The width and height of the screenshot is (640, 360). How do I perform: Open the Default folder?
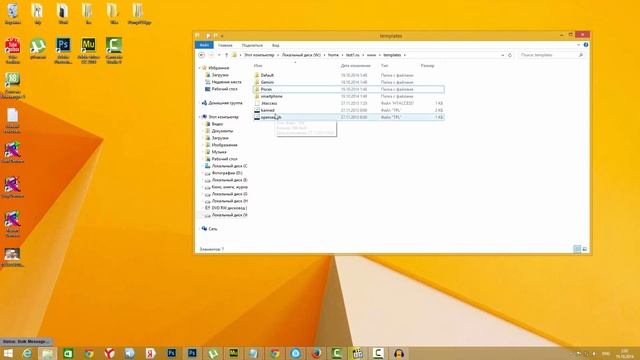click(x=267, y=75)
